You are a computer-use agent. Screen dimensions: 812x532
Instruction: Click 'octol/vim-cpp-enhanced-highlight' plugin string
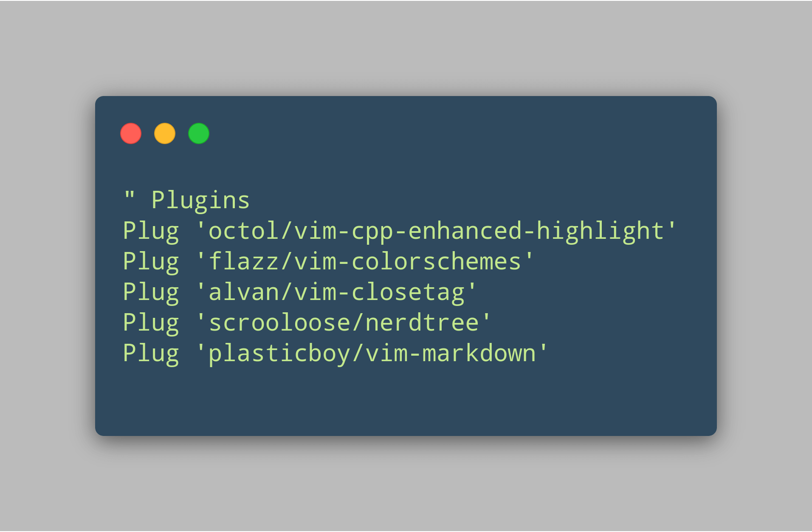point(436,231)
